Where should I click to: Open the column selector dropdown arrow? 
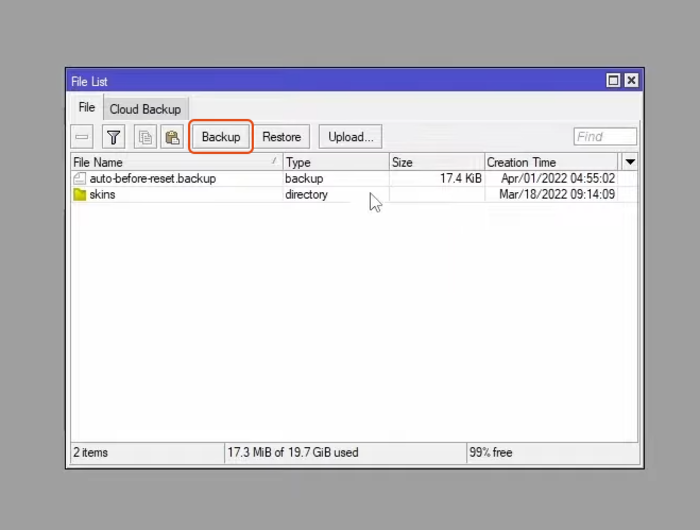[x=630, y=161]
